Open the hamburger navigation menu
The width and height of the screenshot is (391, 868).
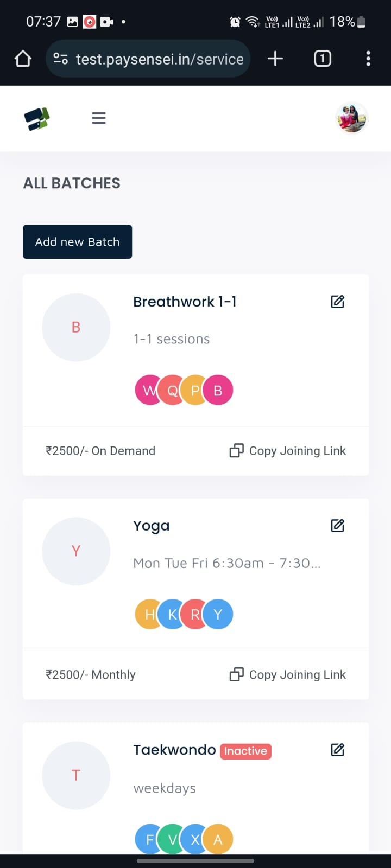pos(99,118)
